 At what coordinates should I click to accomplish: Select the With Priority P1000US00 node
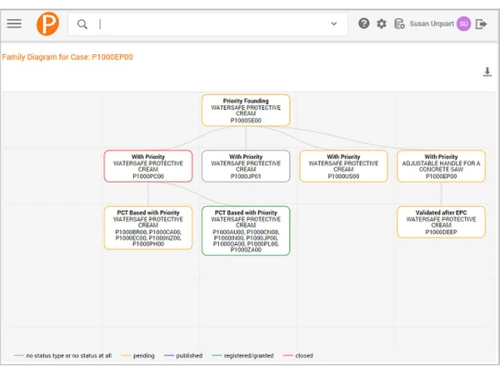pyautogui.click(x=343, y=166)
